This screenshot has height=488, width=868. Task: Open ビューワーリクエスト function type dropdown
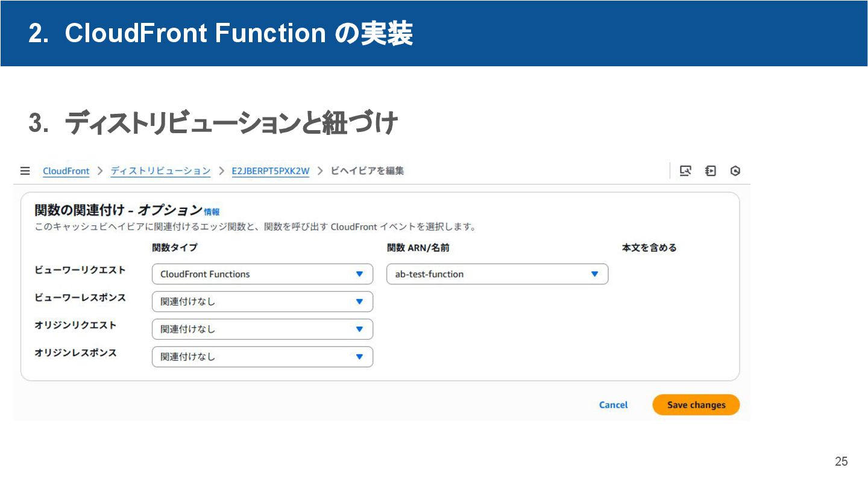[262, 274]
